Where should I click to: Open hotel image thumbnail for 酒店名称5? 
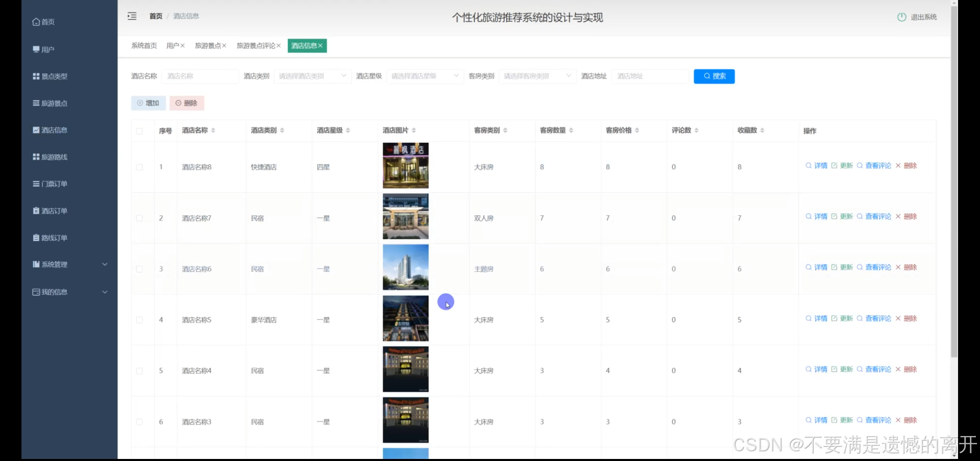[406, 318]
